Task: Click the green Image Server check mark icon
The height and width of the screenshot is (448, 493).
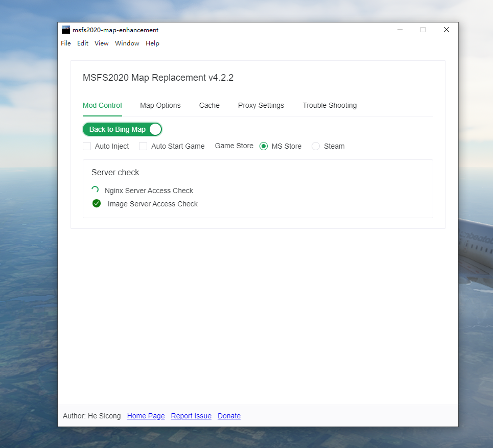Action: coord(97,203)
